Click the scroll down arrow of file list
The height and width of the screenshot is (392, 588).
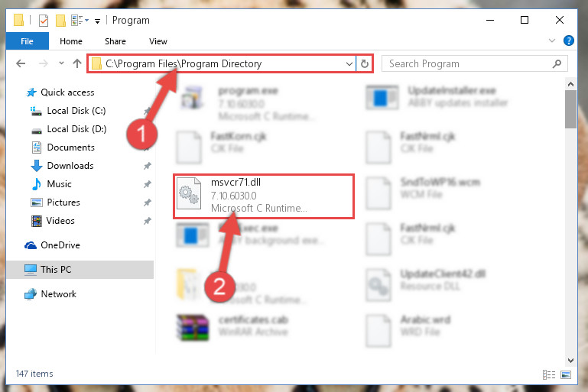(570, 361)
